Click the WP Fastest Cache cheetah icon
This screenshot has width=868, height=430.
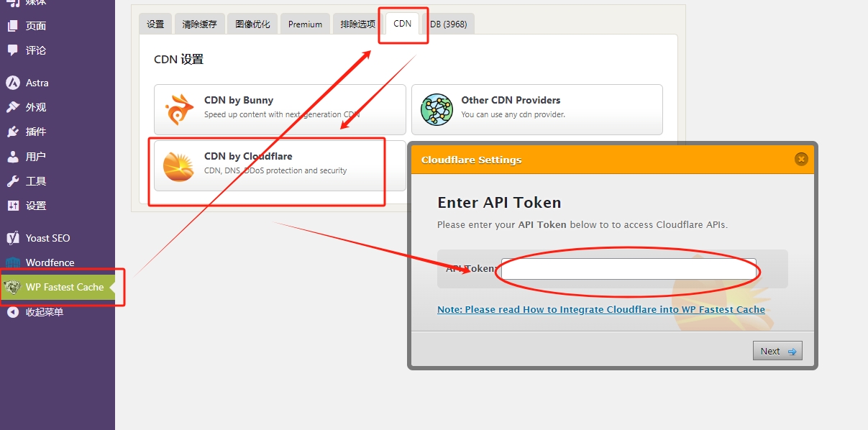click(x=12, y=287)
